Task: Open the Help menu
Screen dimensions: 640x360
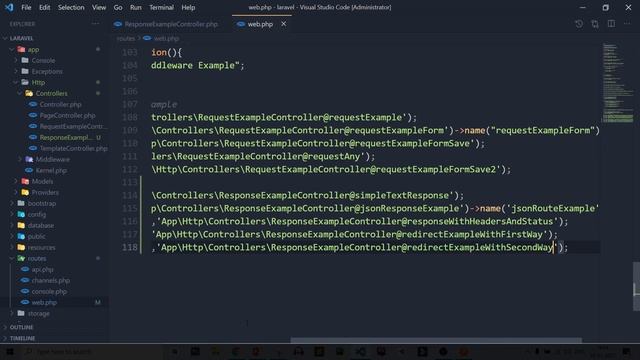Action: [x=188, y=7]
